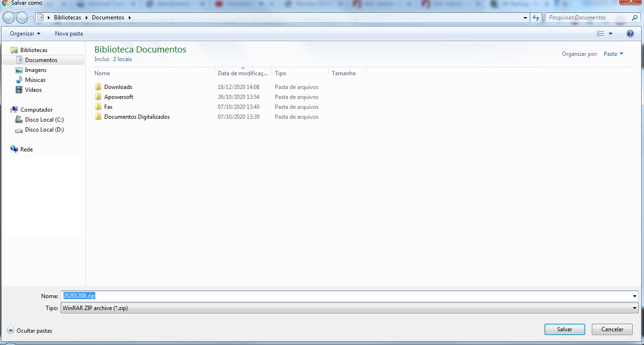Click the search magnifier icon

635,18
